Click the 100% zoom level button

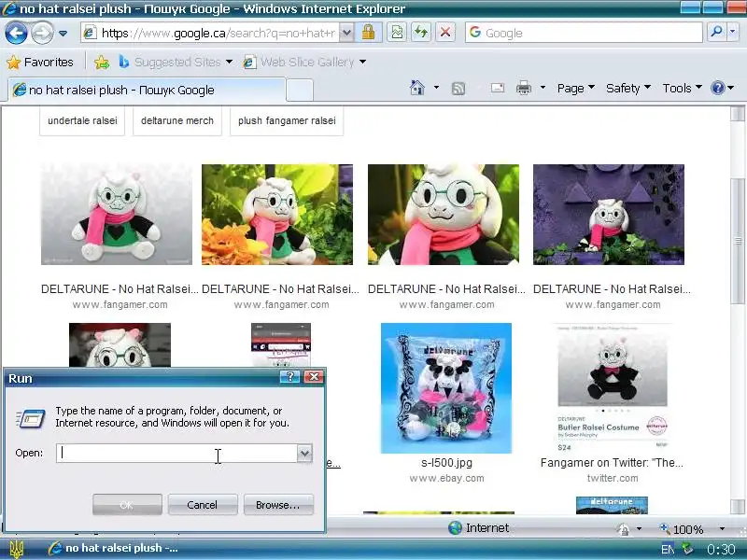(682, 528)
